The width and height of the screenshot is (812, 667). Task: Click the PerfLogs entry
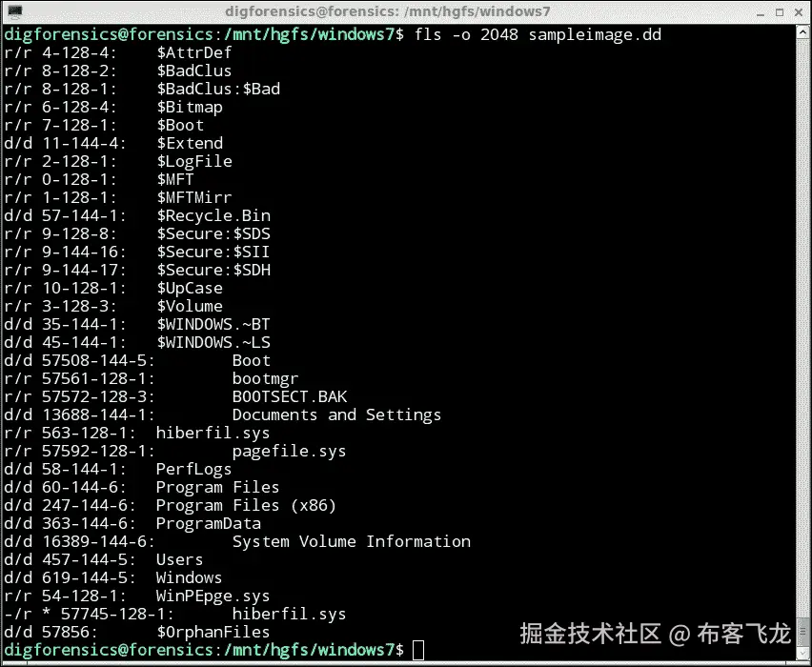193,470
